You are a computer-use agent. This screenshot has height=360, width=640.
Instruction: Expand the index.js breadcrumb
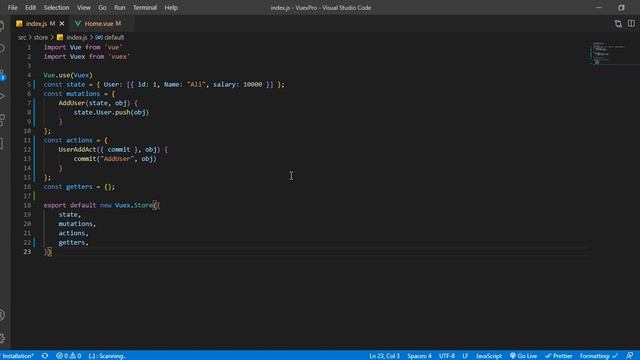[72, 37]
